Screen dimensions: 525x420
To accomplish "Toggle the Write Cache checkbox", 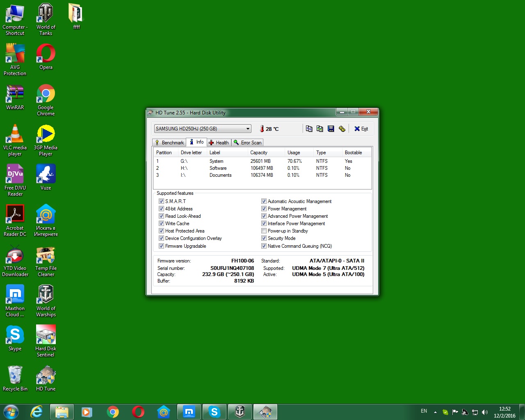I will click(161, 224).
